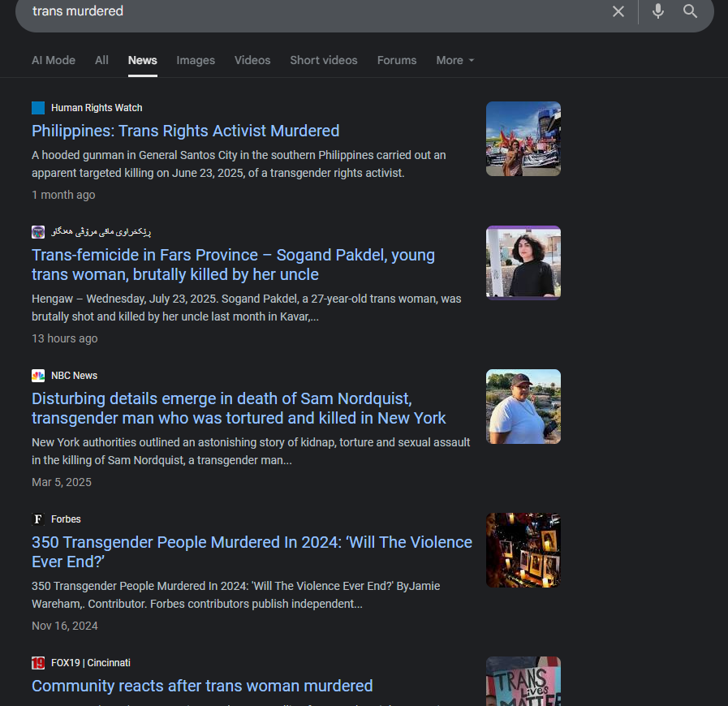This screenshot has height=706, width=728.
Task: Click the '1 month ago' timestamp
Action: [x=63, y=195]
